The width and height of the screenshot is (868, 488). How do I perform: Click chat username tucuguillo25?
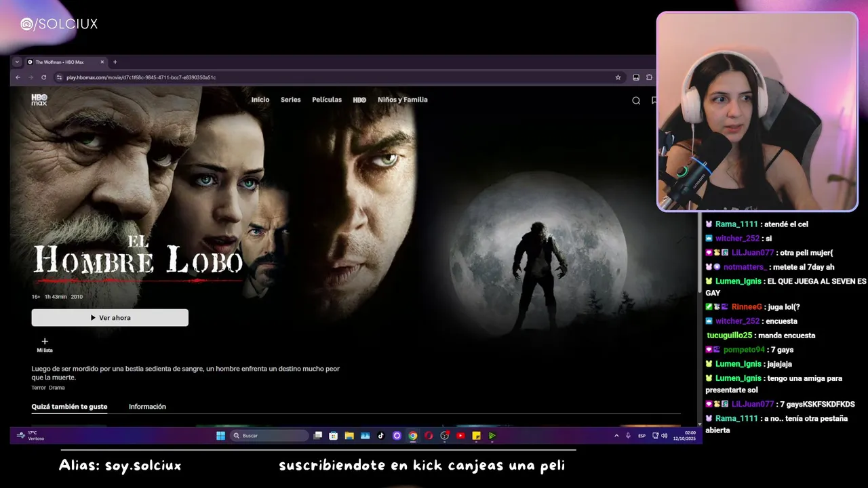click(x=730, y=335)
